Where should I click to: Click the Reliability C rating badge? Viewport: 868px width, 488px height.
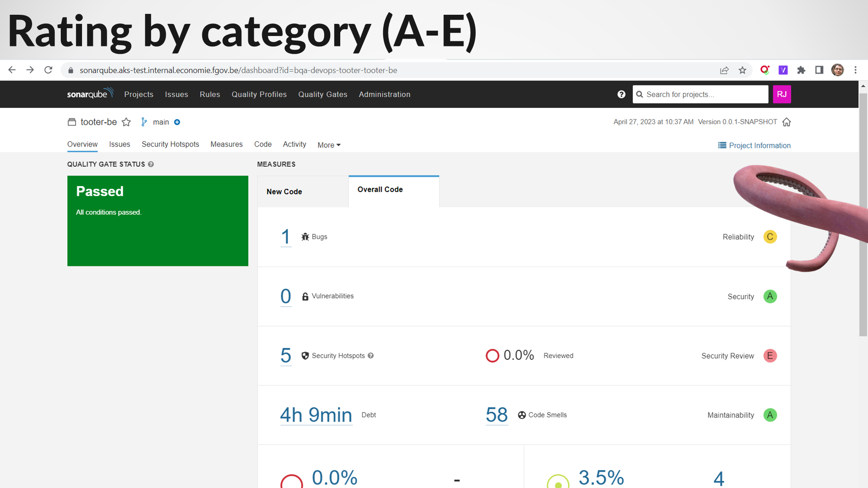[770, 237]
